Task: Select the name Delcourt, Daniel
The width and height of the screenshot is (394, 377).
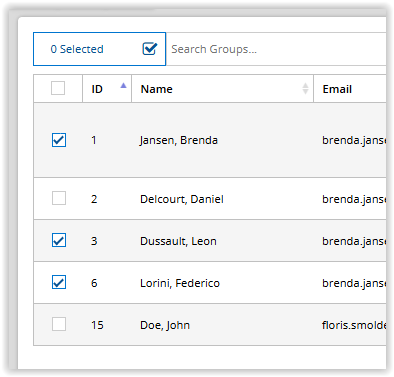Action: [x=182, y=199]
